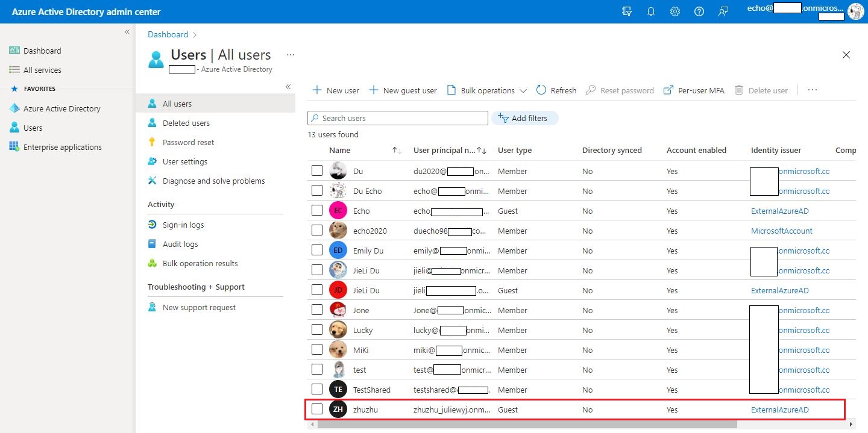Open the notifications bell
Viewport: 868px width, 433px height.
[x=651, y=11]
